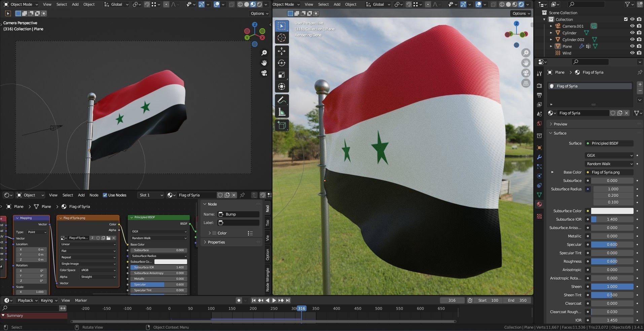Image resolution: width=644 pixels, height=331 pixels.
Task: Hide the Plane object in viewport
Action: tap(632, 46)
